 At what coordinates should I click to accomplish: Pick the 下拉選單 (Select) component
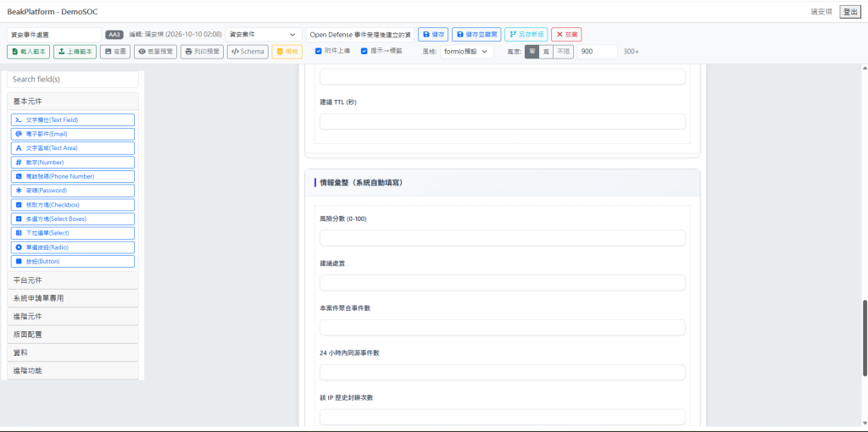point(73,233)
